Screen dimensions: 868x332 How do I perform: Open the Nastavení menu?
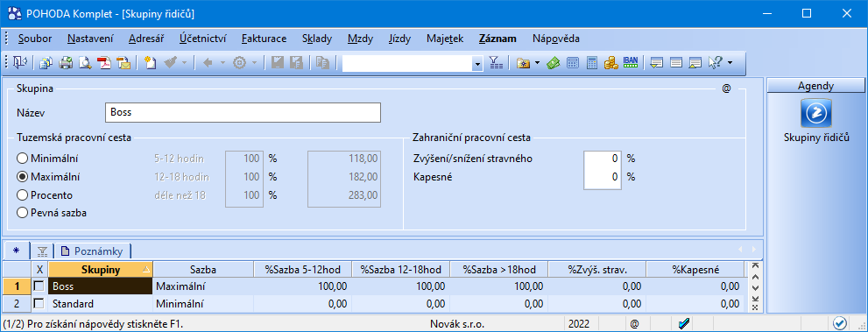(x=90, y=39)
